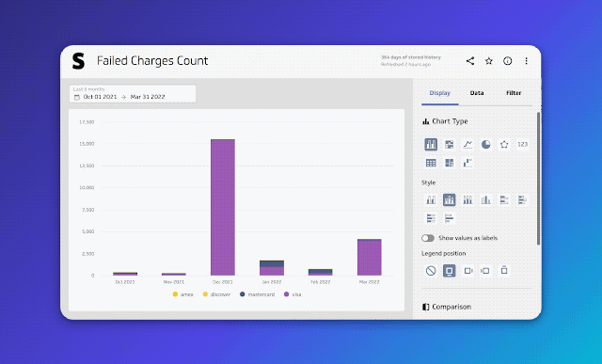Select the line chart type icon
The height and width of the screenshot is (364, 602).
[467, 144]
